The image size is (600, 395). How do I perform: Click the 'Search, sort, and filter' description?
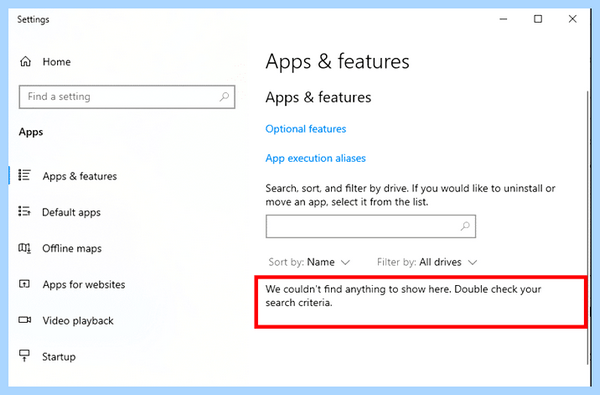[x=410, y=195]
